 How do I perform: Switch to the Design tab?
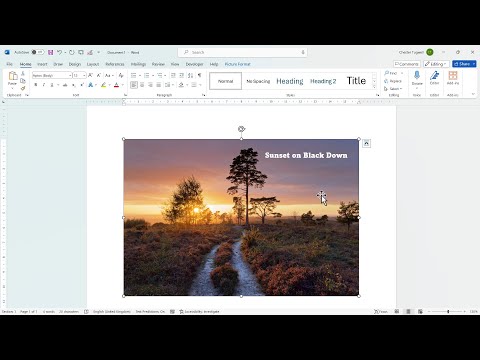pyautogui.click(x=75, y=64)
